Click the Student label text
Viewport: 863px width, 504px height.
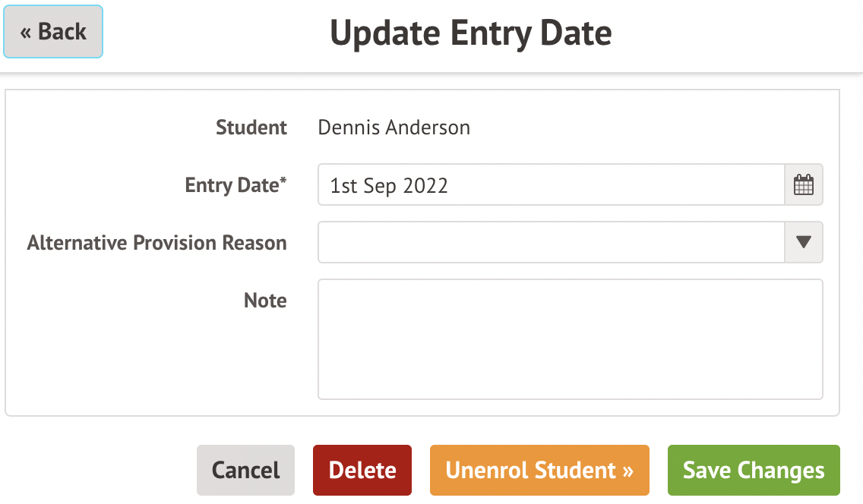(251, 127)
